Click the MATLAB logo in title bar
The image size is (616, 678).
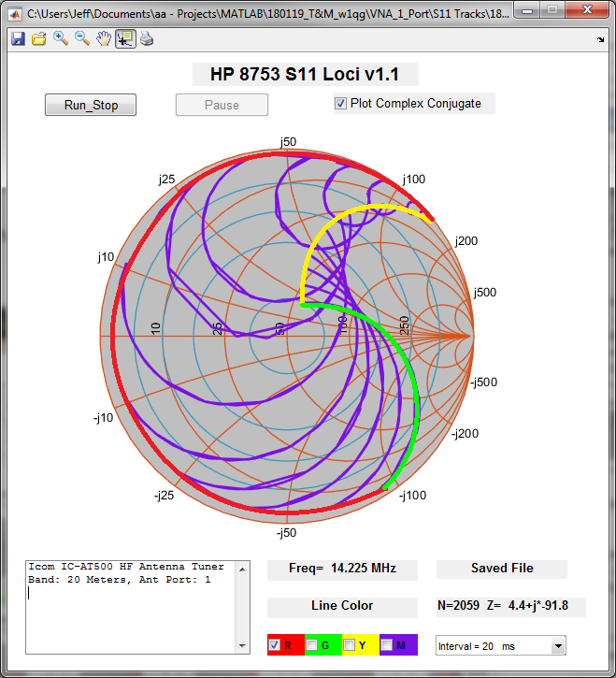15,14
